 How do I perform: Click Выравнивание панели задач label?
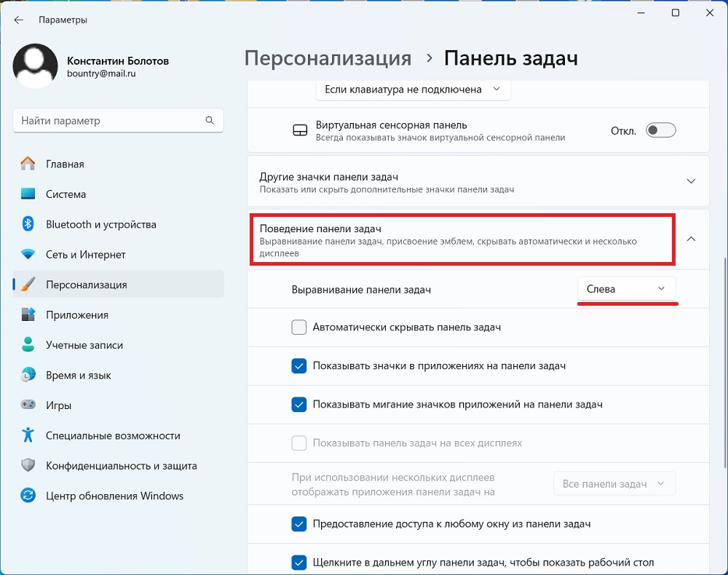[x=361, y=290]
